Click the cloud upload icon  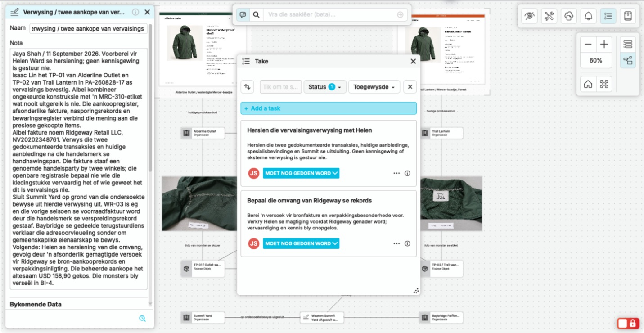point(569,16)
